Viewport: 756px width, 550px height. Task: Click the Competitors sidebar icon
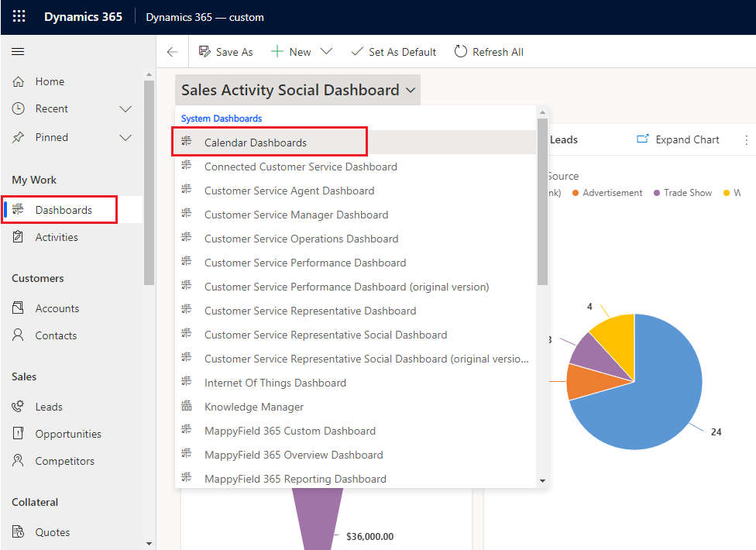click(x=18, y=460)
